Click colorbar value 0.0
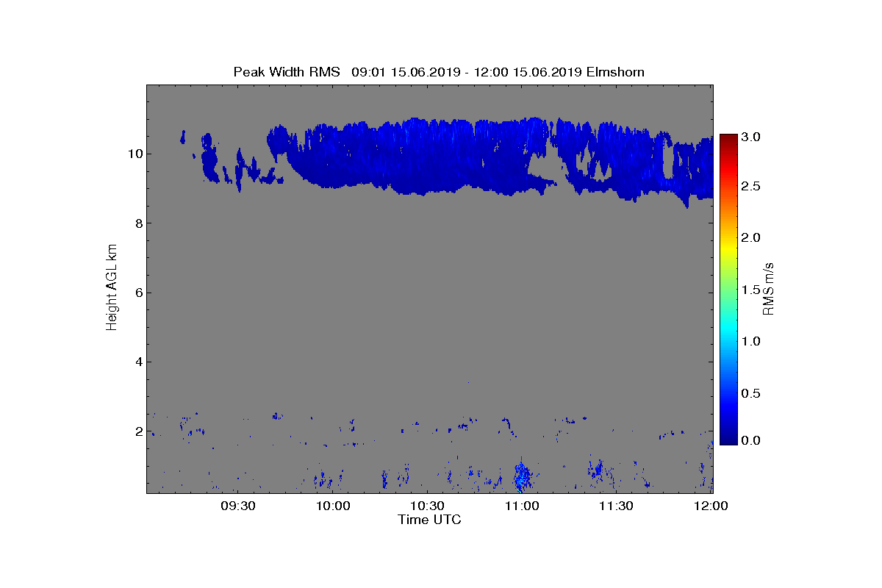This screenshot has height=588, width=882. 750,440
